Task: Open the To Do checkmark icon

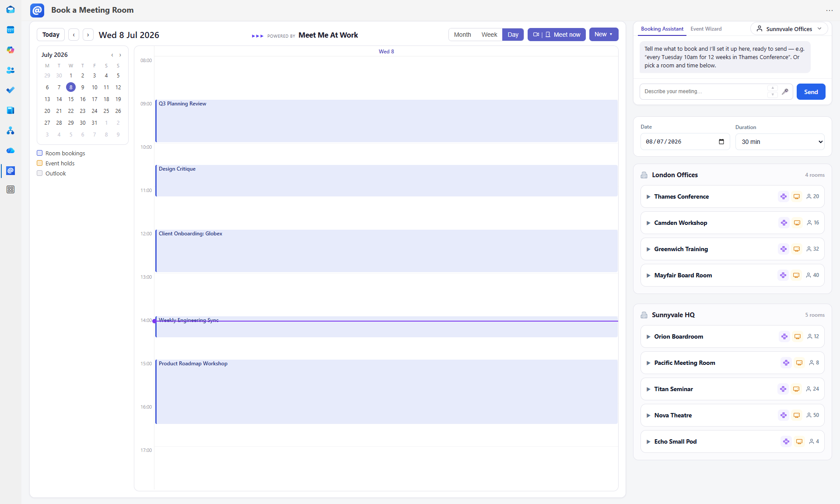Action: (10, 90)
